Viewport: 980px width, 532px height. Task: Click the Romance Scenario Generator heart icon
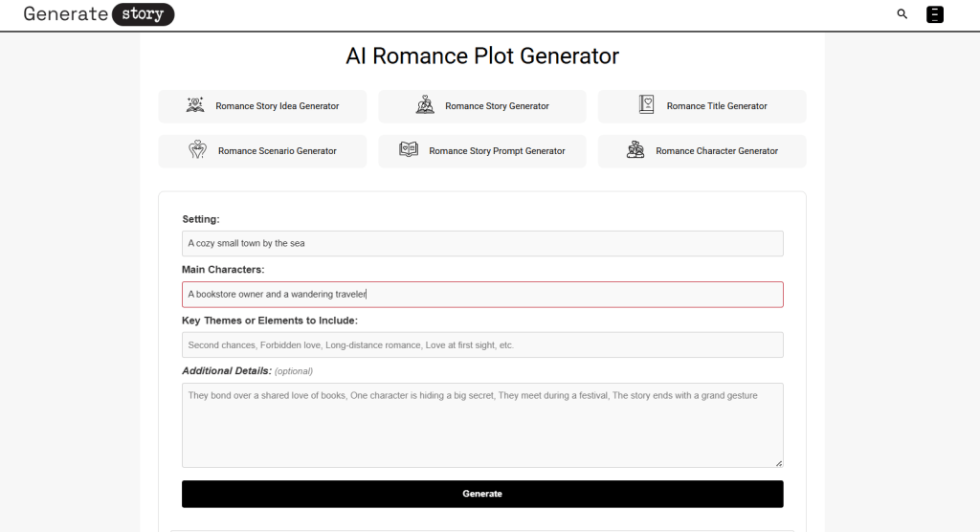(197, 150)
